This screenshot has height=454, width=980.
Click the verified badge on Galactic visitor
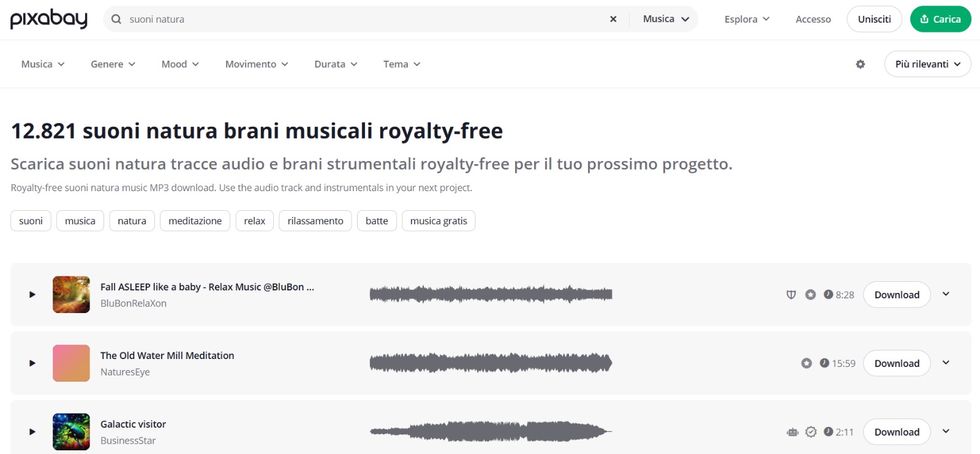coord(811,432)
